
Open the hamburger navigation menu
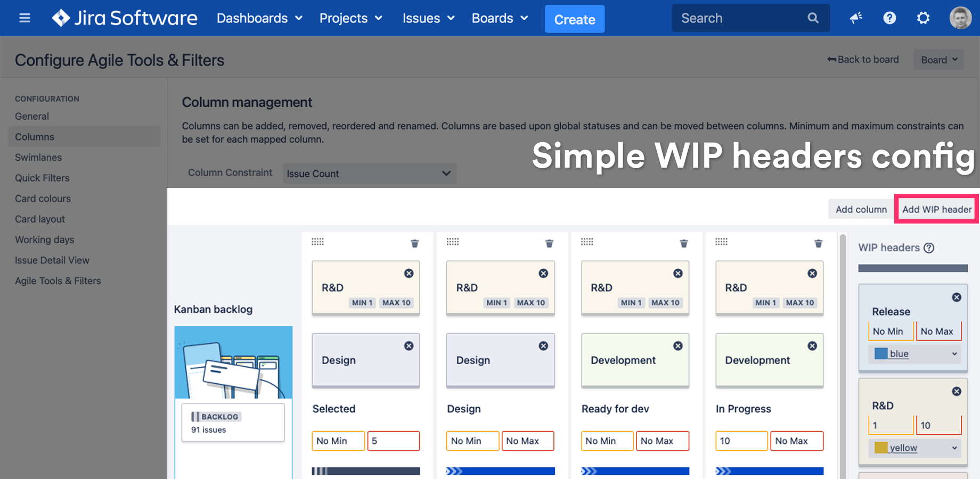coord(24,18)
